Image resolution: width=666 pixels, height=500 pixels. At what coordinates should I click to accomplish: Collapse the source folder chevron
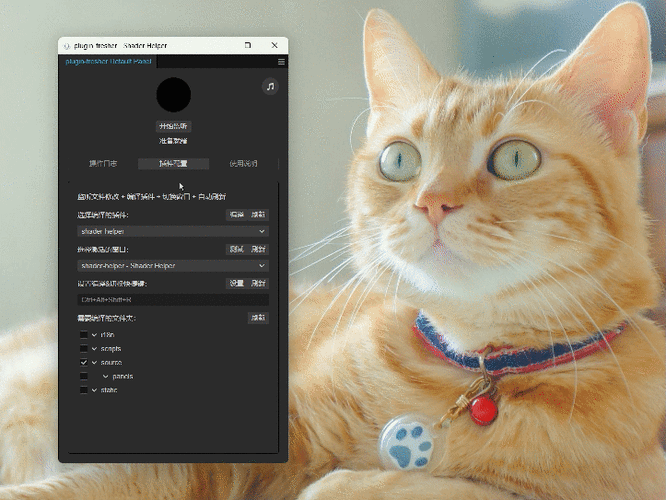(94, 363)
